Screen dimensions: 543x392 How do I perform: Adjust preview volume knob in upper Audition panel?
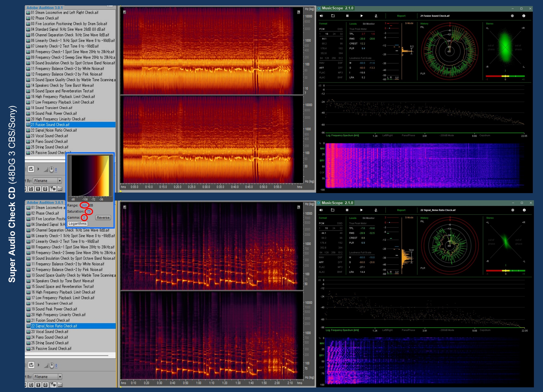pos(51,169)
